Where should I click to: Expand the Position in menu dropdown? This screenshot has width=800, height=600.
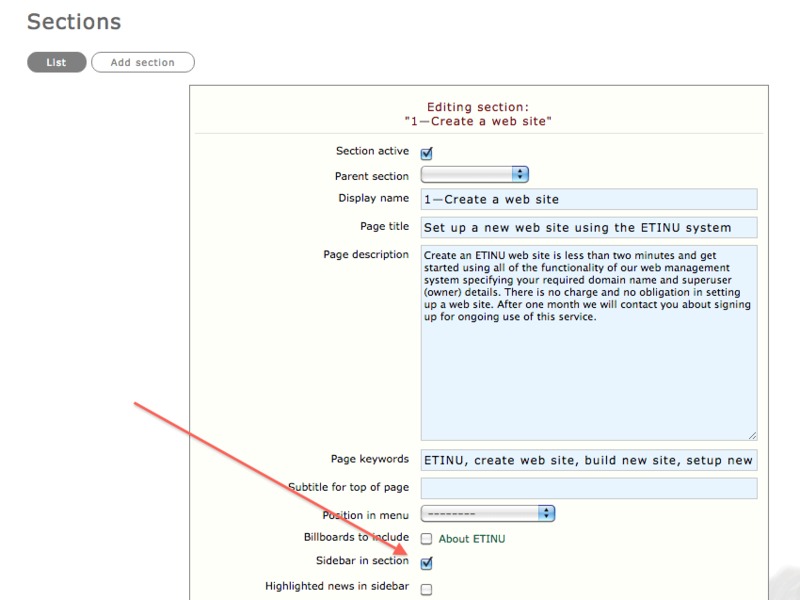(x=487, y=513)
